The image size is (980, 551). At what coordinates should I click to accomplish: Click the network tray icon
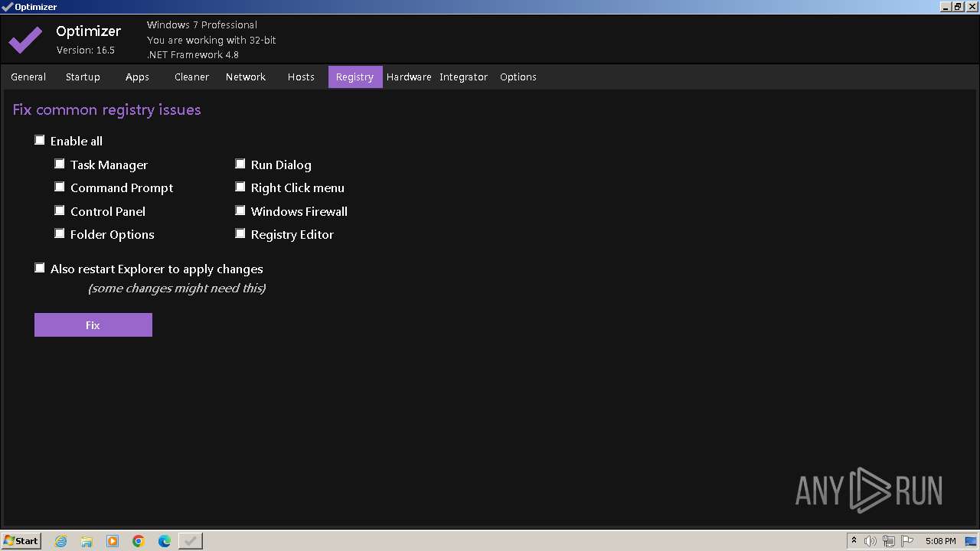click(x=889, y=541)
